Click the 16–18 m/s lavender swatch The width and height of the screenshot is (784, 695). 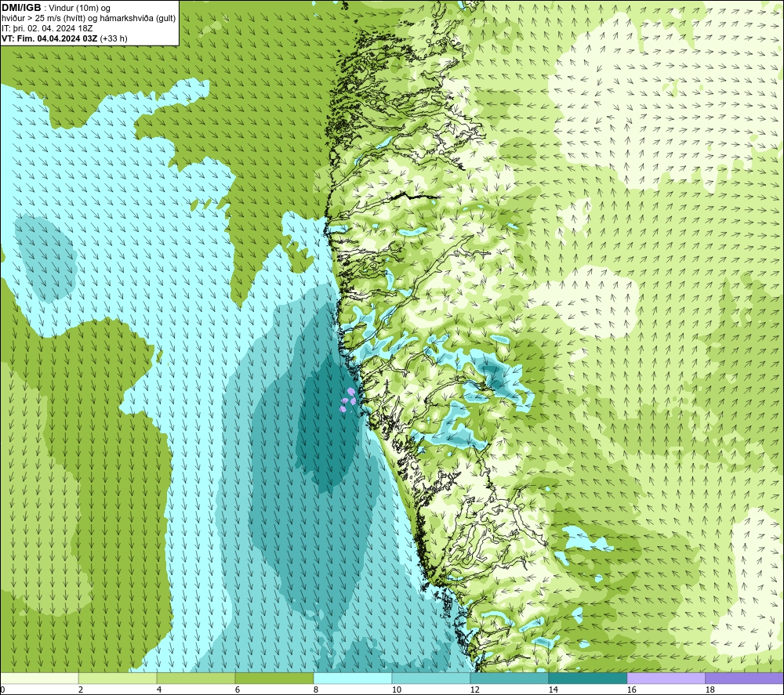[666, 678]
